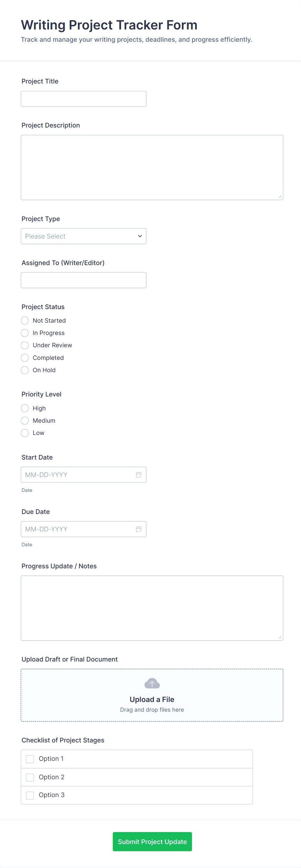Choose the Under Review status
301x868 pixels.
click(25, 345)
